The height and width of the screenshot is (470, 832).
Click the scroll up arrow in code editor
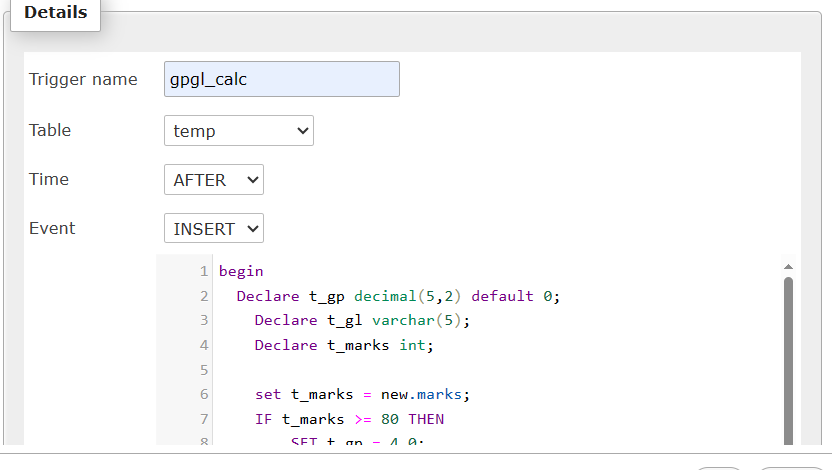788,267
